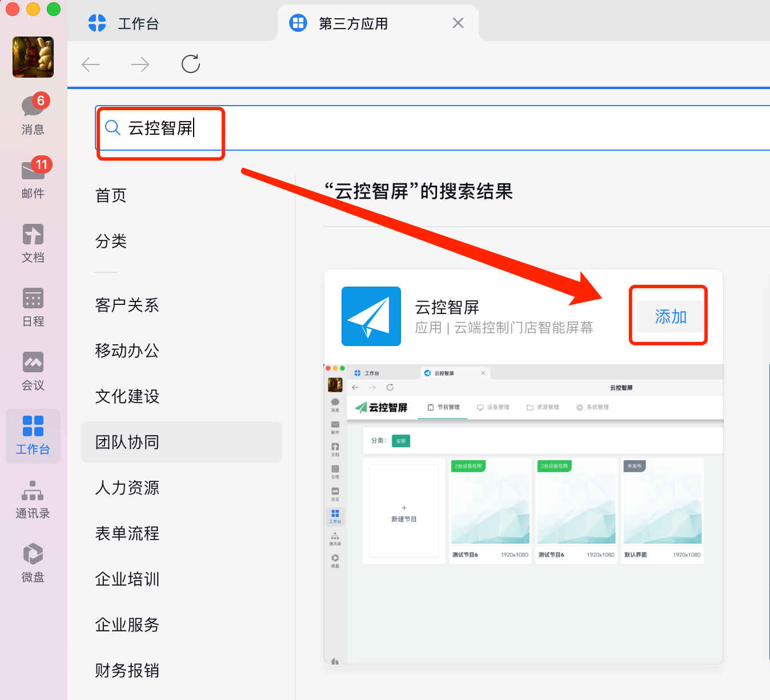Select the 表单流程 category
This screenshot has height=700, width=770.
[127, 533]
